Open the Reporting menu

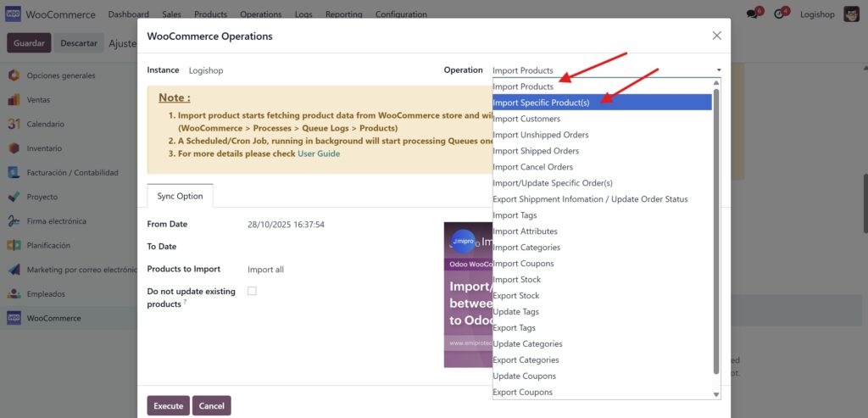344,14
